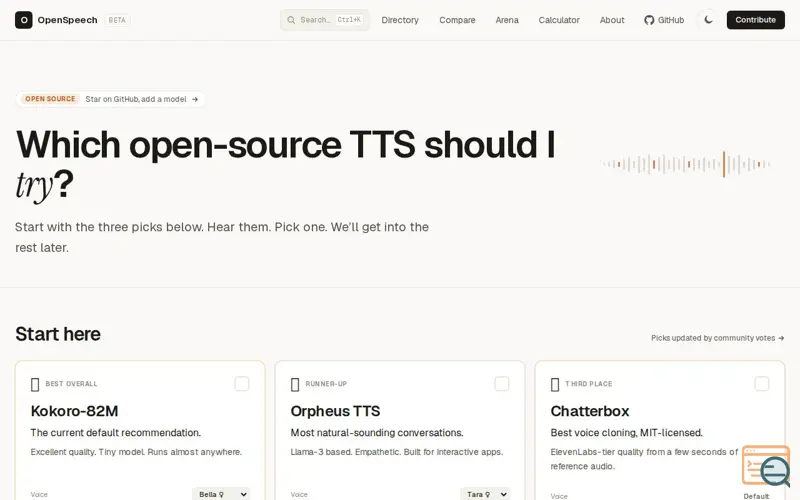Click the Kokoro-82M card badge icon
The width and height of the screenshot is (800, 500).
(x=35, y=384)
